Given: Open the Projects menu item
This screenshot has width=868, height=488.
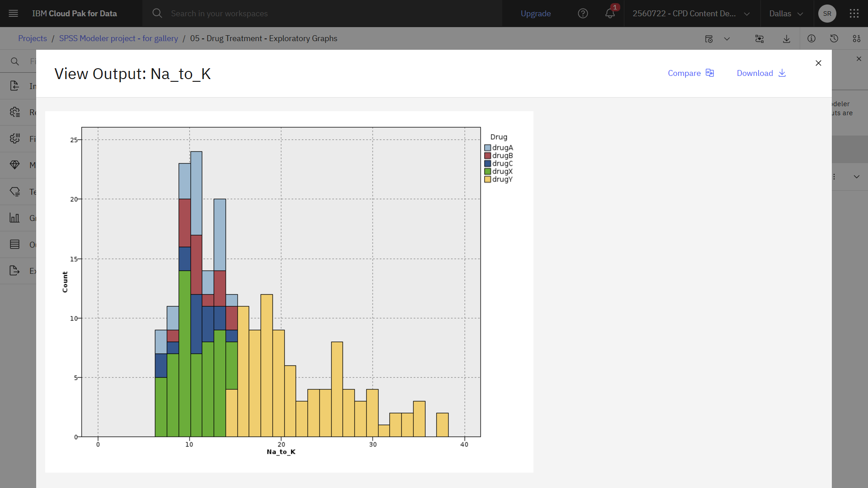Looking at the screenshot, I should (32, 38).
